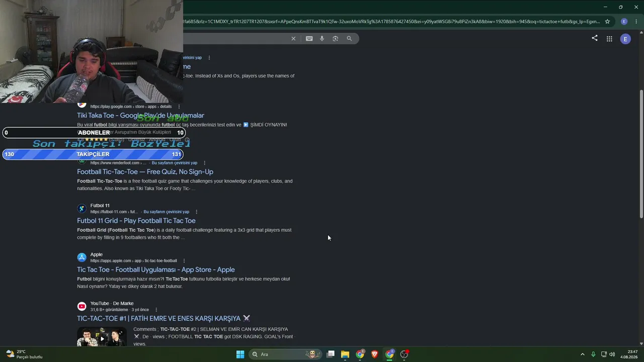
Task: Open the Google account avatar on the page
Action: (x=625, y=39)
